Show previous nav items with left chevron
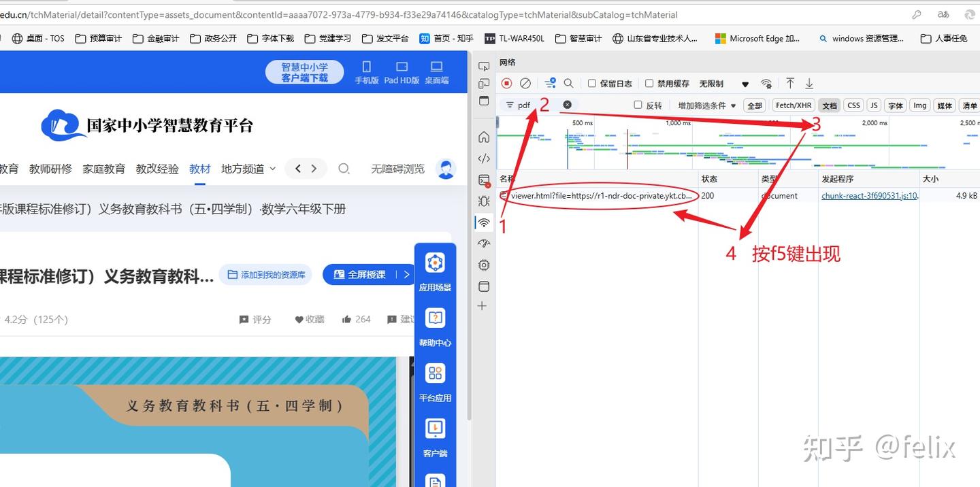This screenshot has height=487, width=980. [x=298, y=169]
